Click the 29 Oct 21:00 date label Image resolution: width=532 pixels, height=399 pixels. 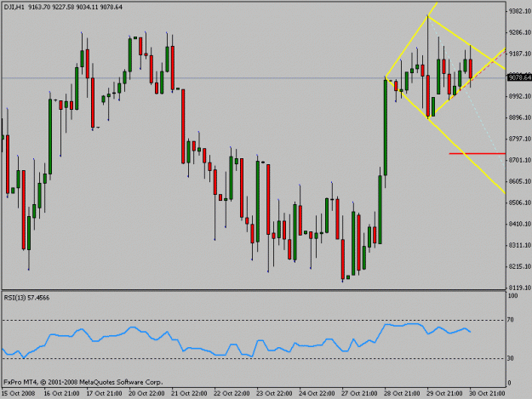444,393
